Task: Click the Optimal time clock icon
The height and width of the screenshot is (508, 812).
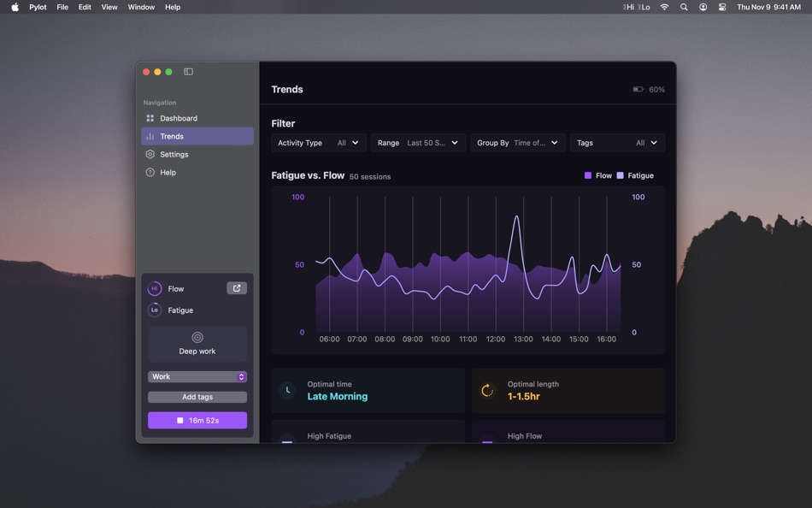Action: click(x=286, y=390)
